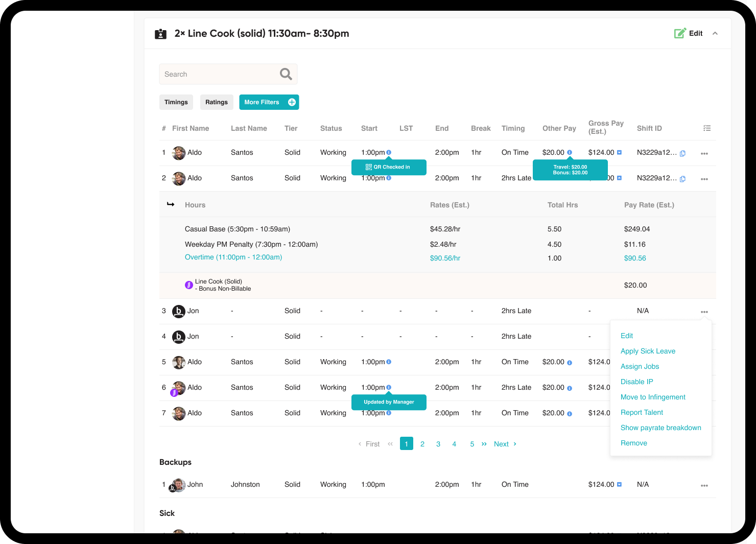This screenshot has height=544, width=756.
Task: Click the double-chevron skip back pagination icon
Action: click(390, 444)
